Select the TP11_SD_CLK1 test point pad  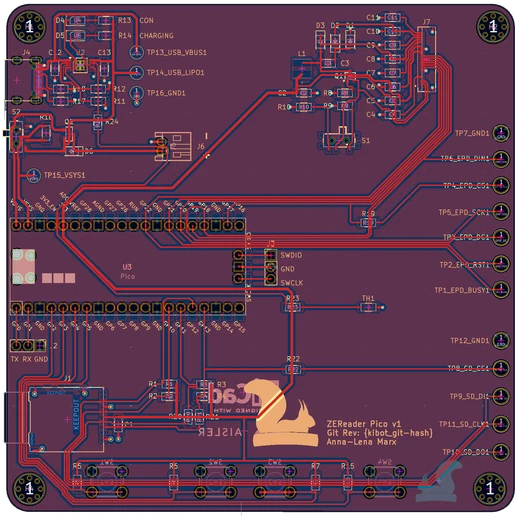[501, 424]
